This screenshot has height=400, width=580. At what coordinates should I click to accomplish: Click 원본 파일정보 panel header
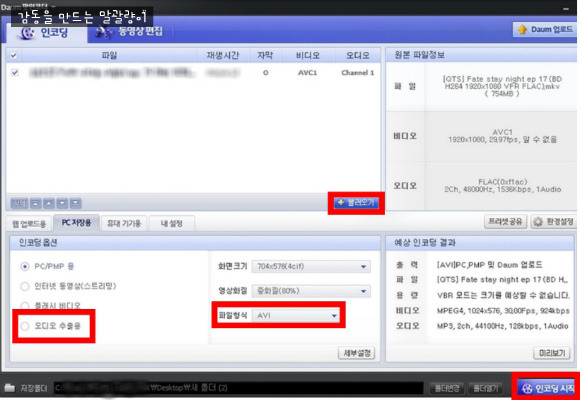481,55
